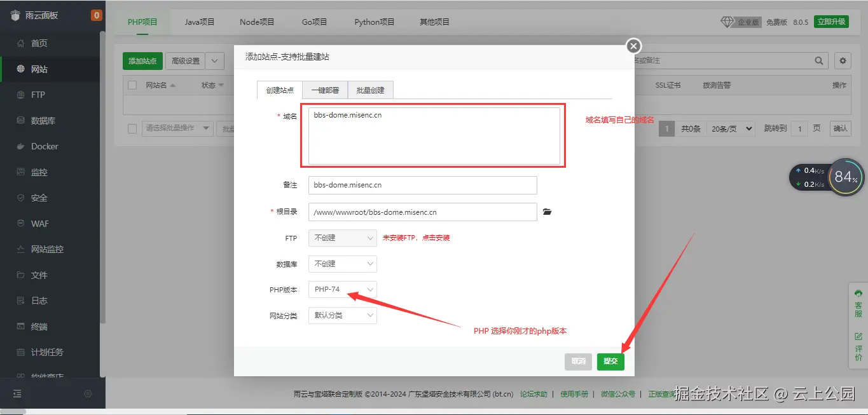Click the 根目录 path input field
Image resolution: width=868 pixels, height=415 pixels.
[x=423, y=212]
